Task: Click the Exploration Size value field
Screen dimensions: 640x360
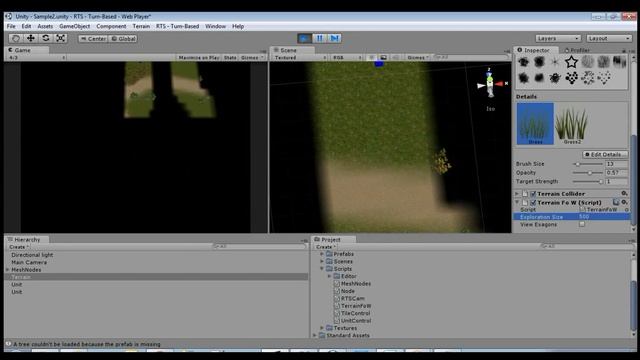Action: click(603, 217)
